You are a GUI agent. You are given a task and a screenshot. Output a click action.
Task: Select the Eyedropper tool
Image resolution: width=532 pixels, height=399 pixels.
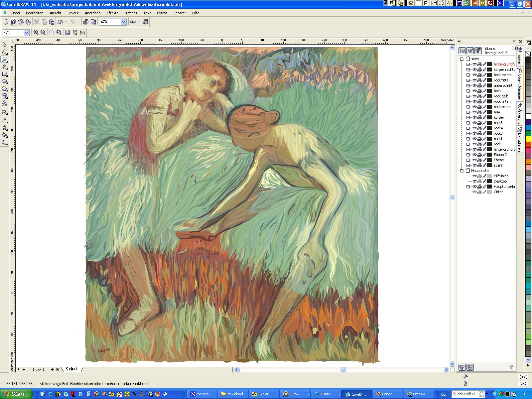pyautogui.click(x=4, y=120)
